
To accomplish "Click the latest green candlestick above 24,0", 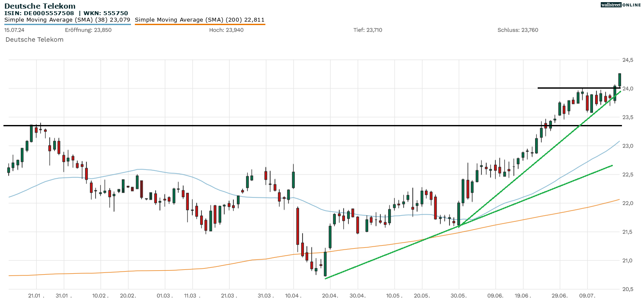I will point(619,80).
